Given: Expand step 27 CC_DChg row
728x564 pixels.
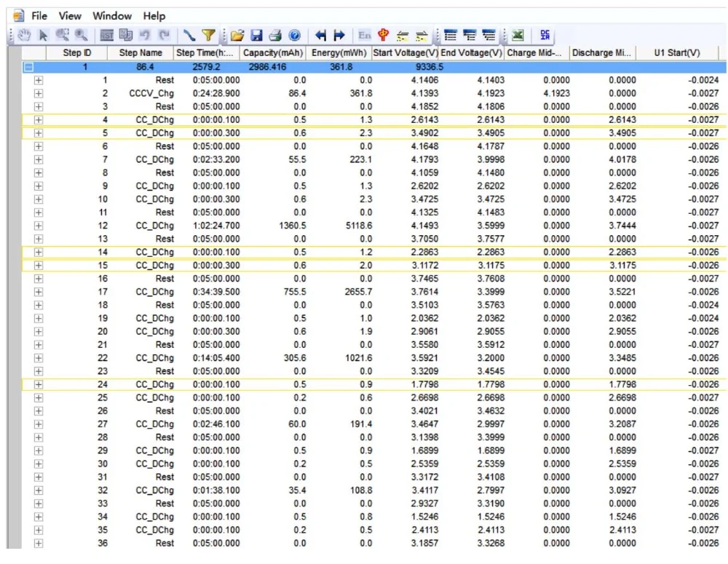Looking at the screenshot, I should (39, 424).
